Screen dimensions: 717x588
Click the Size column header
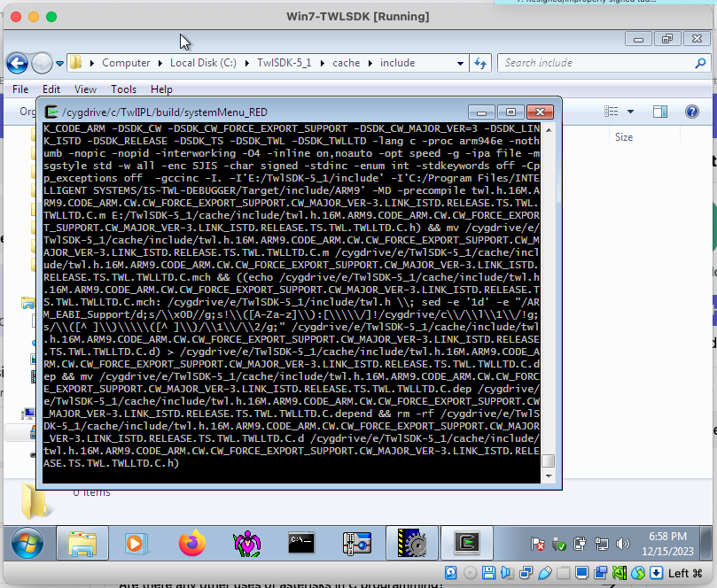tap(624, 137)
